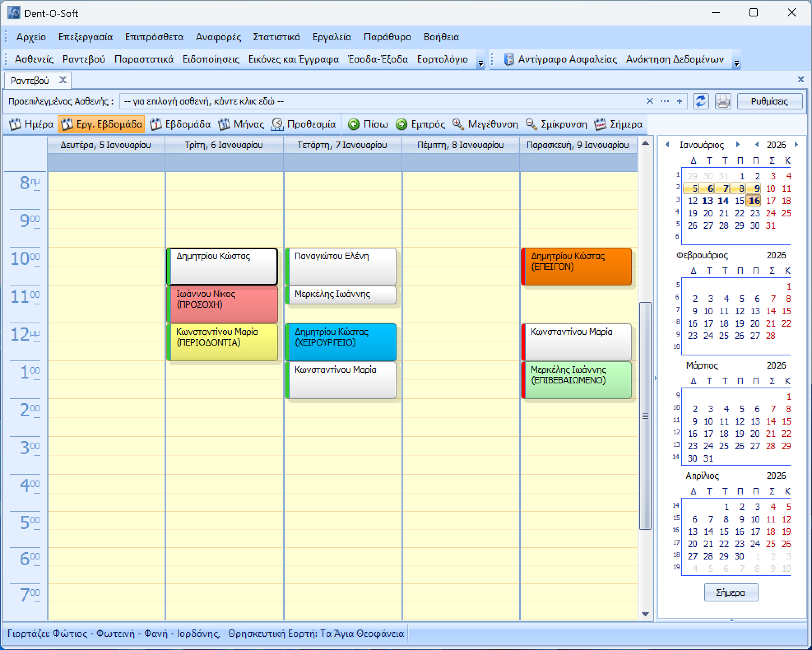The image size is (812, 650).
Task: Go to previous year in mini calendar
Action: [757, 145]
